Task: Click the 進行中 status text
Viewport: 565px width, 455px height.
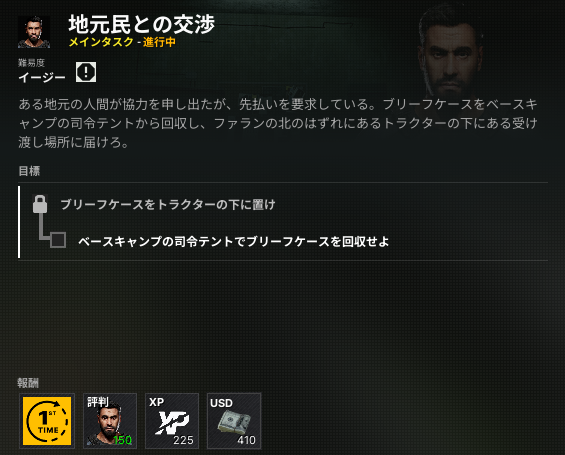Action: (159, 42)
